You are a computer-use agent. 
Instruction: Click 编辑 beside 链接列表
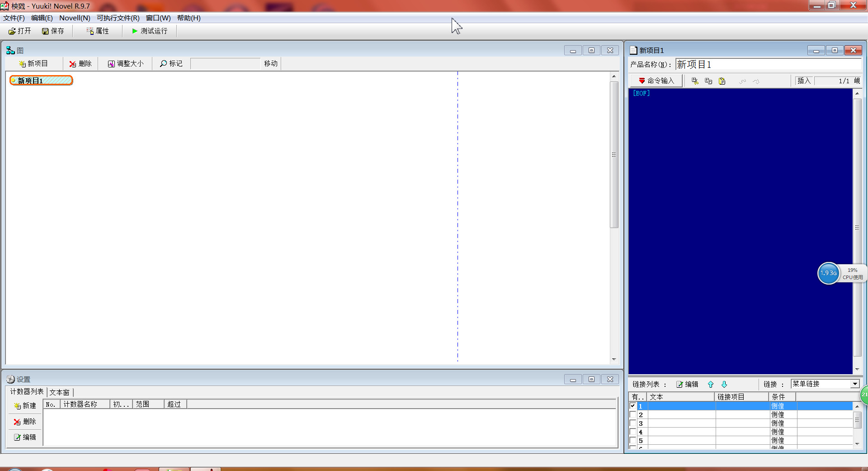click(x=687, y=384)
